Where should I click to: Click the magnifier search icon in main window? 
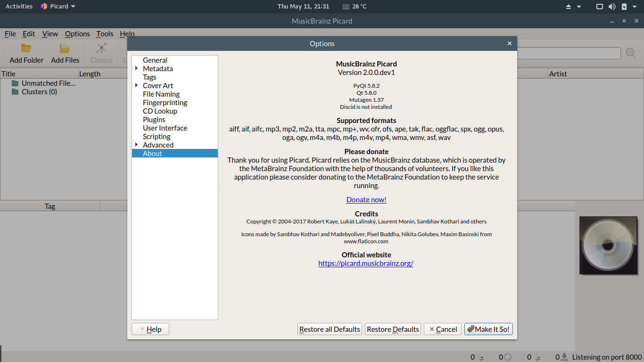point(631,53)
